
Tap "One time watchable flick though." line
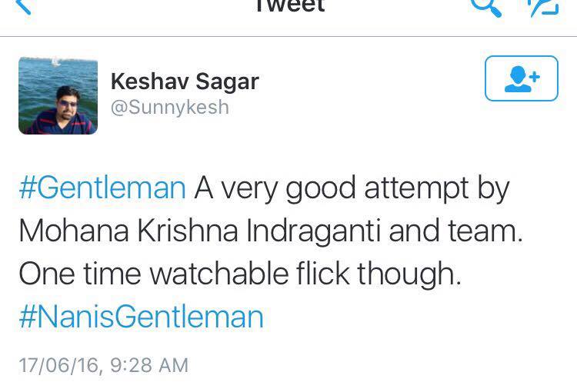(240, 274)
